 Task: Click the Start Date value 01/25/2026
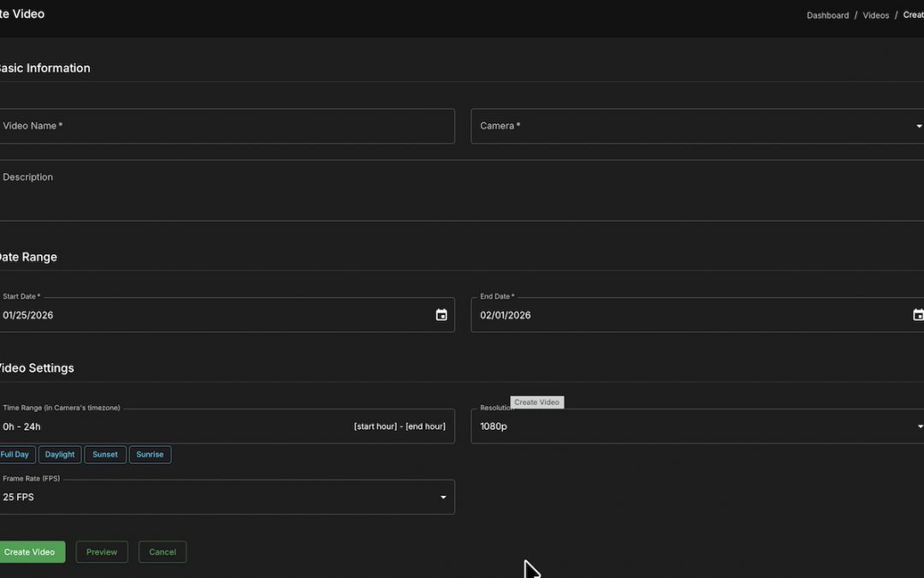tap(28, 315)
